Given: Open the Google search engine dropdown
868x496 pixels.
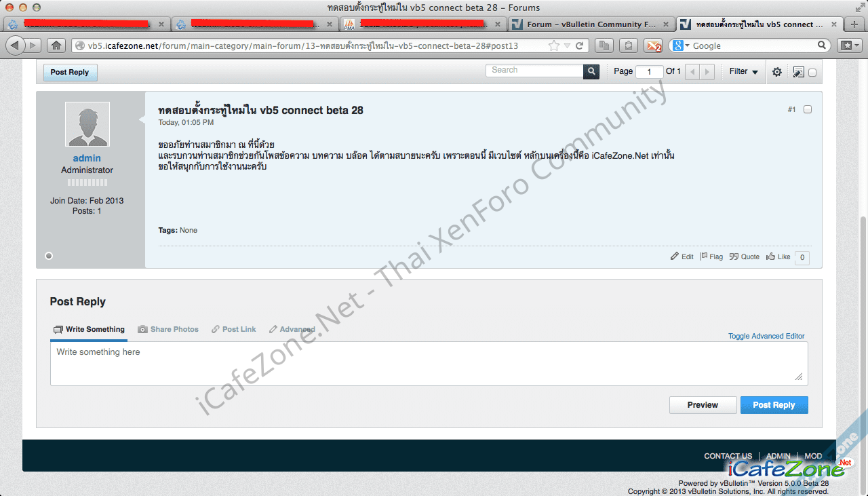Looking at the screenshot, I should [680, 45].
